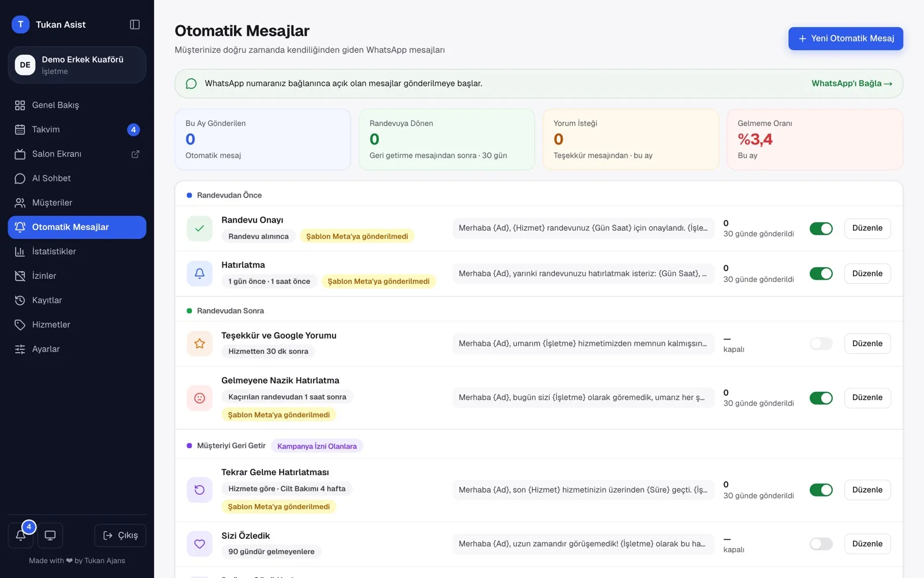Open the Demo Erkek Kuaförü business selector
The height and width of the screenshot is (578, 924).
(x=77, y=65)
